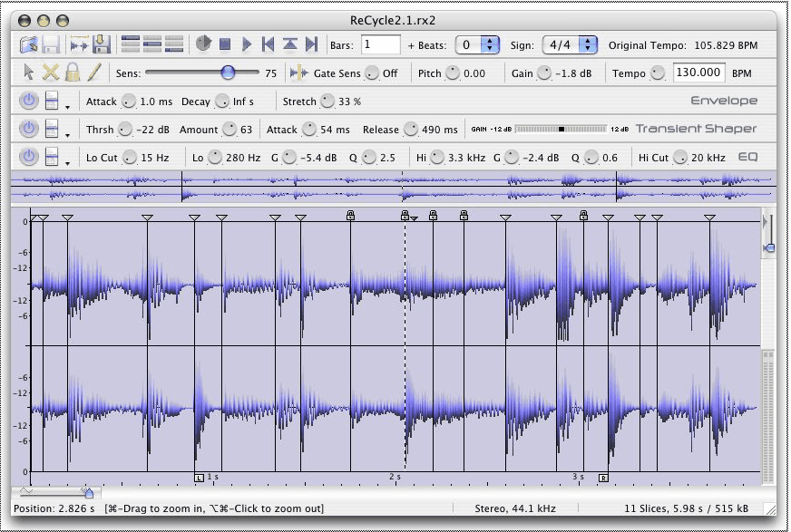Stop playback with the square Stop button
Image resolution: width=791 pixels, height=532 pixels.
point(225,44)
